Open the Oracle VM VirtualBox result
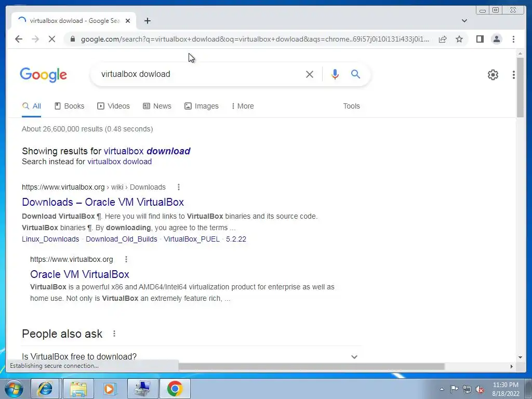 79,274
